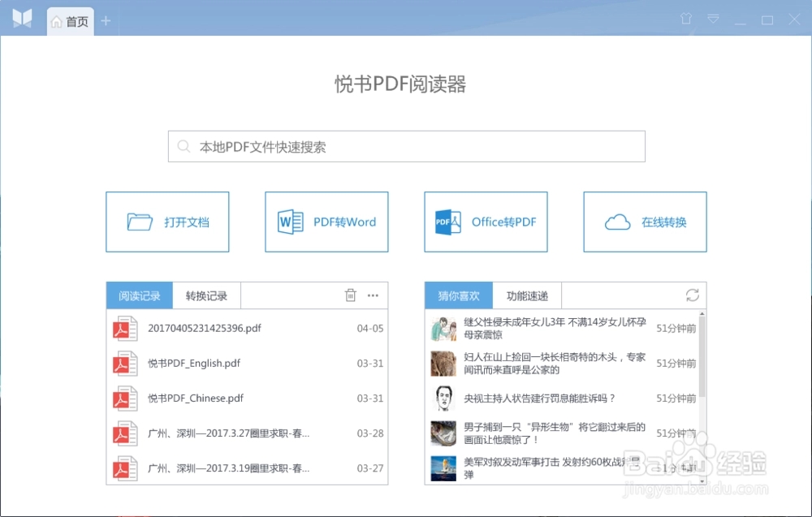812x517 pixels.
Task: Switch to the 首页 home tab
Action: pyautogui.click(x=71, y=21)
